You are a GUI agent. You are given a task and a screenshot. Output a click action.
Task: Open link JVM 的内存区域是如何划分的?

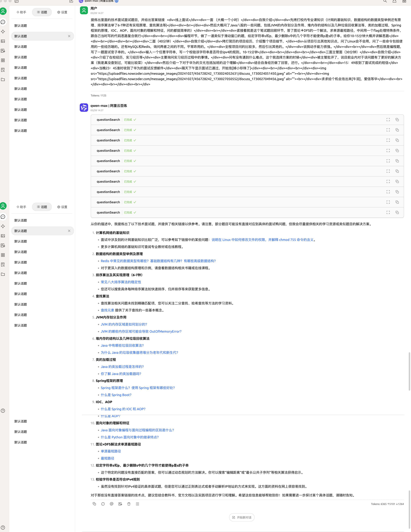pyautogui.click(x=124, y=324)
